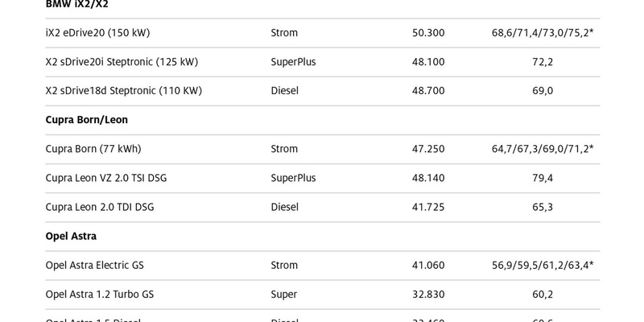Select "Cupra Leon VZ 2.0 TSI DSG" model
The width and height of the screenshot is (644, 322).
(x=110, y=178)
